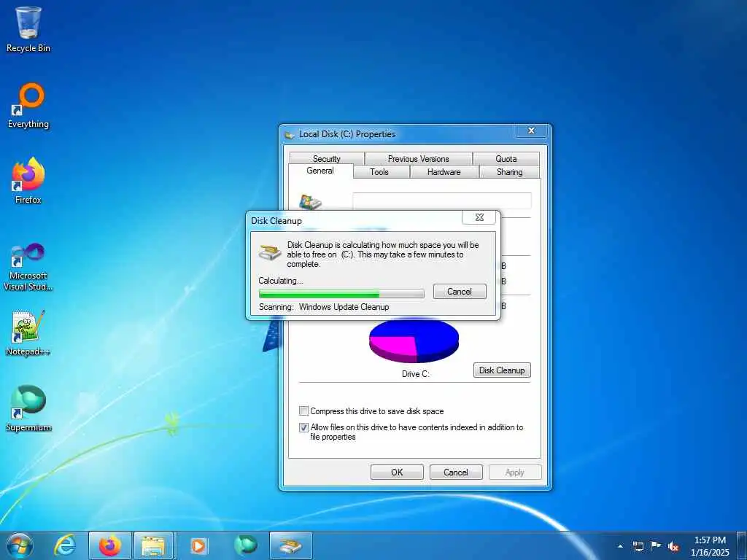Image resolution: width=747 pixels, height=560 pixels.
Task: Select the General tab
Action: point(320,171)
